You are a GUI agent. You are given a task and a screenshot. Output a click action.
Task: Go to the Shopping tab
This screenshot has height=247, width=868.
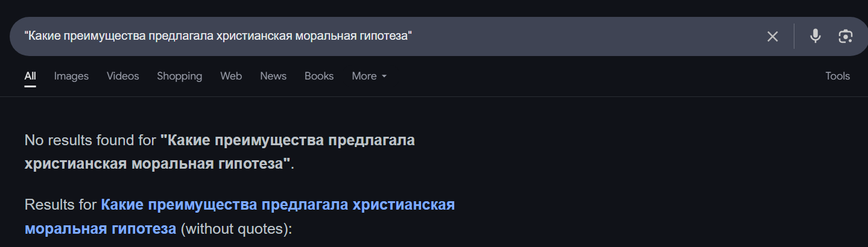pyautogui.click(x=180, y=76)
